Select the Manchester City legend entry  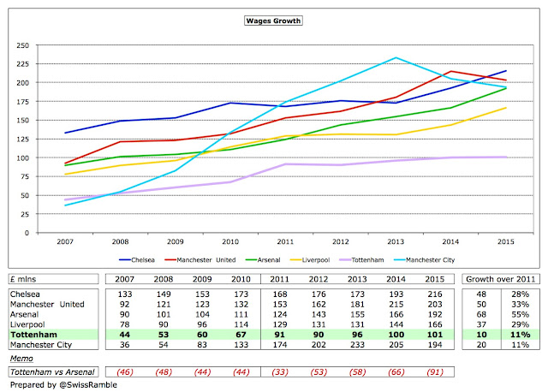click(425, 260)
